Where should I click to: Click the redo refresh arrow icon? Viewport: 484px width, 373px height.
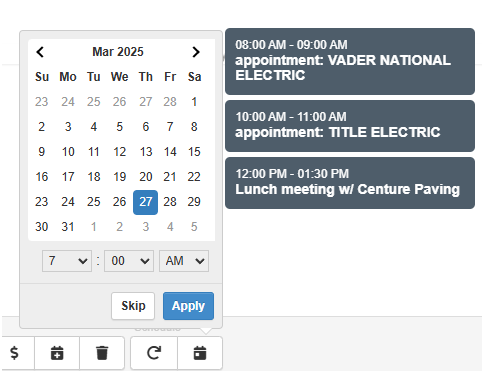pos(154,353)
